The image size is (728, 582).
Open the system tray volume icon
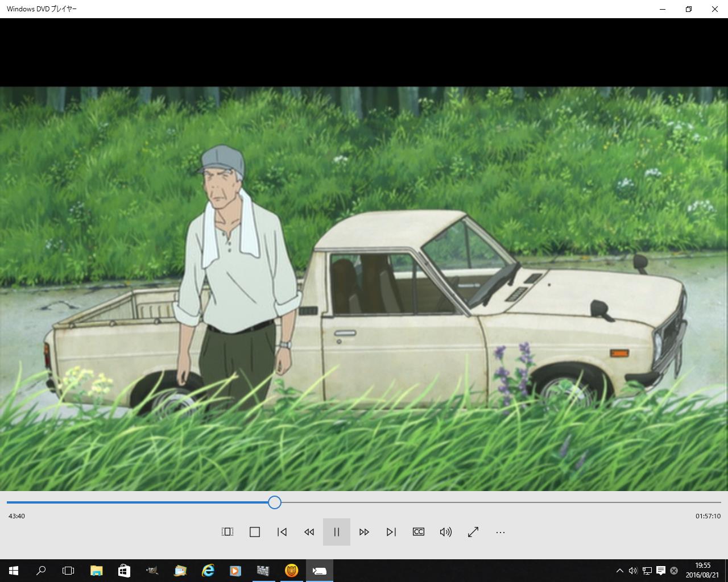coord(633,571)
